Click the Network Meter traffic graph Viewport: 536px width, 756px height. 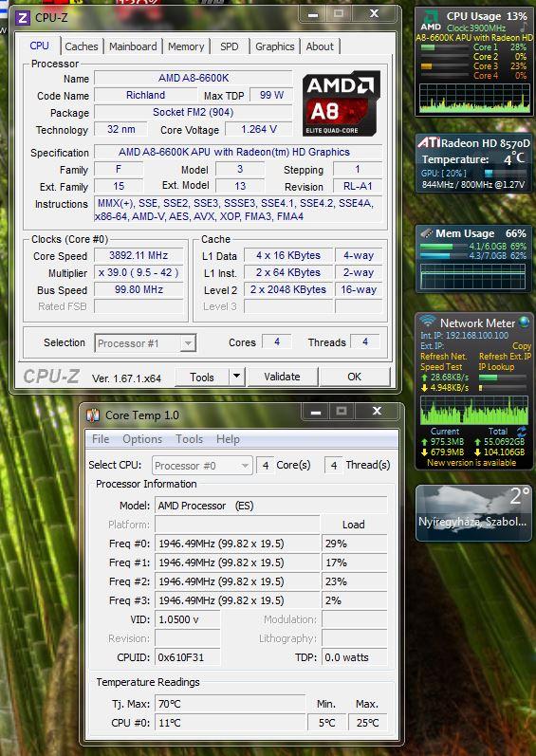(474, 410)
